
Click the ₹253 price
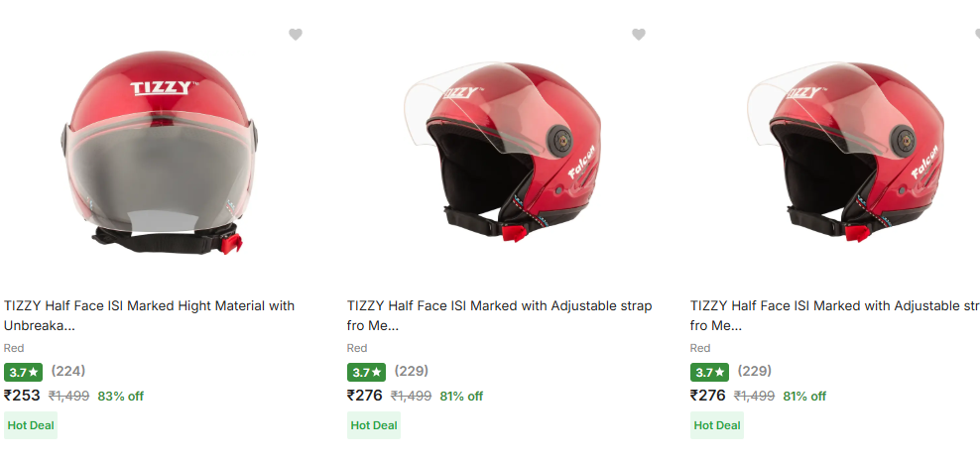point(23,396)
